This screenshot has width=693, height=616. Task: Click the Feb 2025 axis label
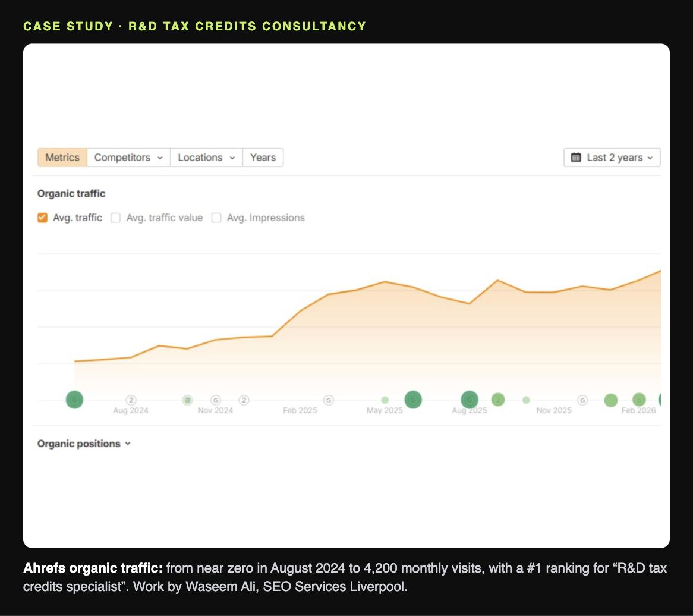[x=300, y=410]
